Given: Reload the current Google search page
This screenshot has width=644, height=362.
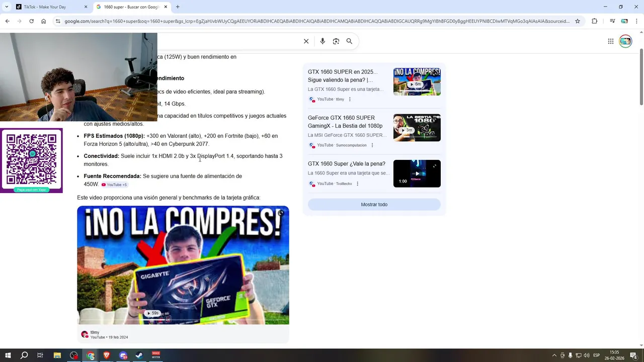Looking at the screenshot, I should (x=31, y=21).
